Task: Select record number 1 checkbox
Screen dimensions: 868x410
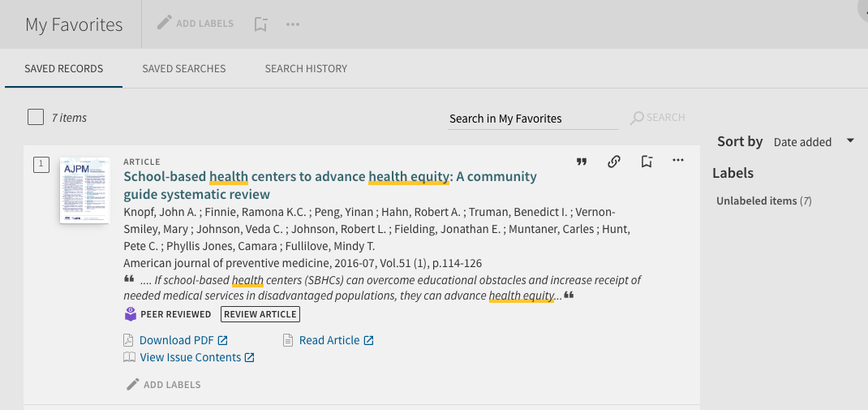Action: [41, 165]
